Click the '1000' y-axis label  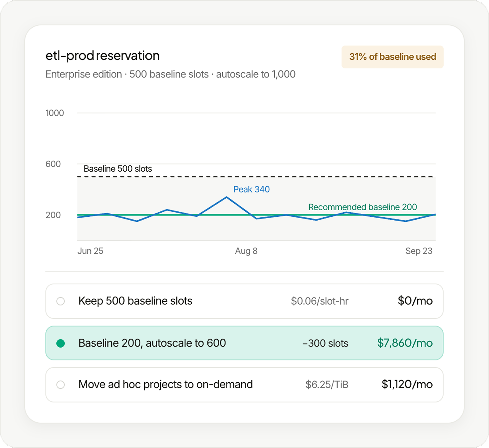pos(55,113)
